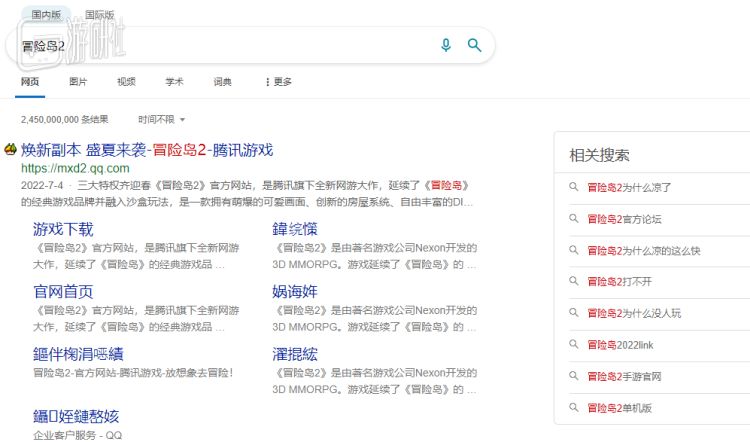Switch to the 国际版 search mode

(x=99, y=15)
